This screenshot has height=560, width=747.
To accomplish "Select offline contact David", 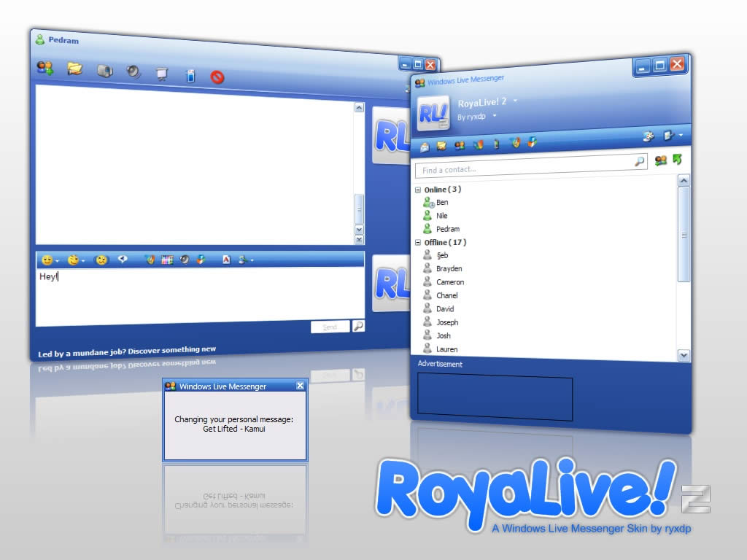I will [x=438, y=308].
